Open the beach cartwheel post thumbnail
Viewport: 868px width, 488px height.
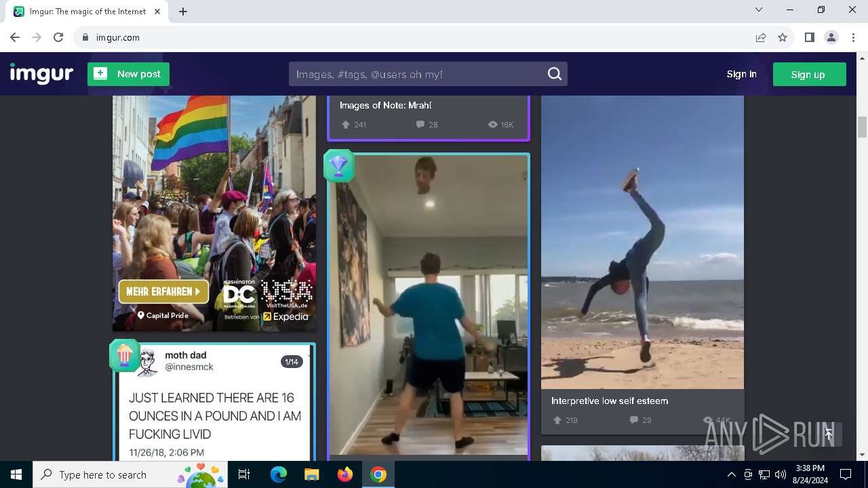tap(642, 242)
